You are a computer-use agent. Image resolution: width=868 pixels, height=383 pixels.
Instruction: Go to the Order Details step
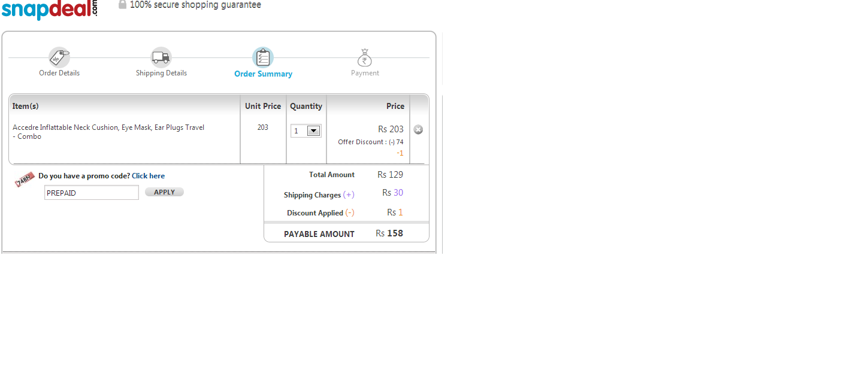[x=59, y=73]
